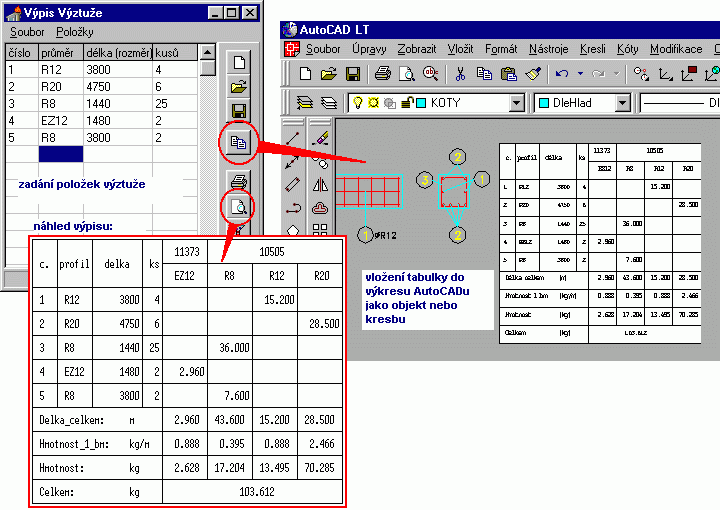720x510 pixels.
Task: Expand the DleHlad color dropdown arrow
Action: [622, 103]
